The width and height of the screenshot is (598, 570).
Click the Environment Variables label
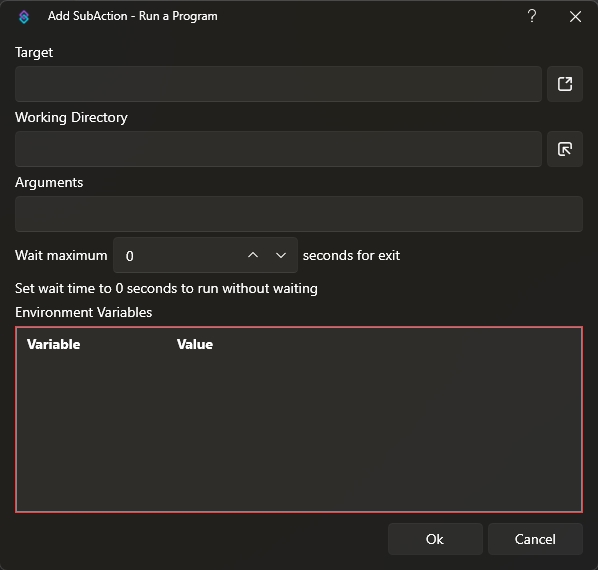pyautogui.click(x=84, y=312)
